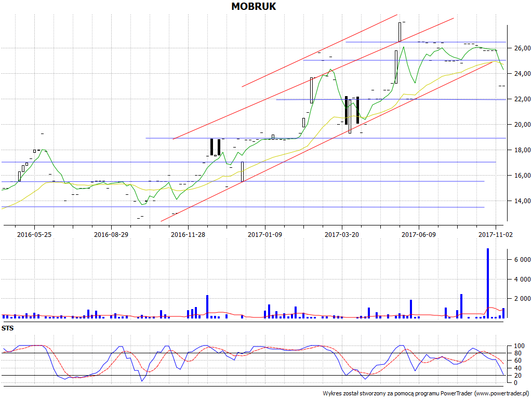Click the 2017-01-09 date label
The width and height of the screenshot is (532, 399).
click(265, 234)
